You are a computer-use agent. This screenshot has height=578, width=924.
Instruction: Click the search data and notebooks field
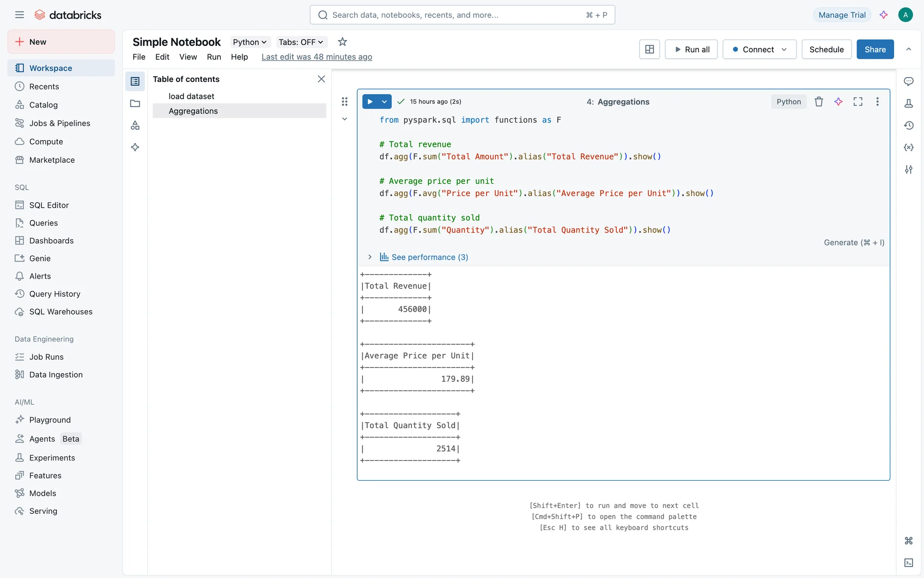click(462, 15)
